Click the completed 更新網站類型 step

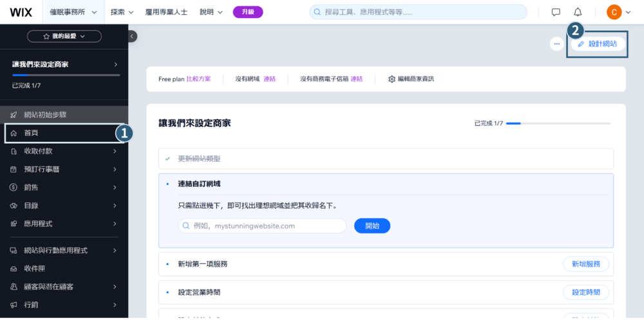click(x=386, y=159)
